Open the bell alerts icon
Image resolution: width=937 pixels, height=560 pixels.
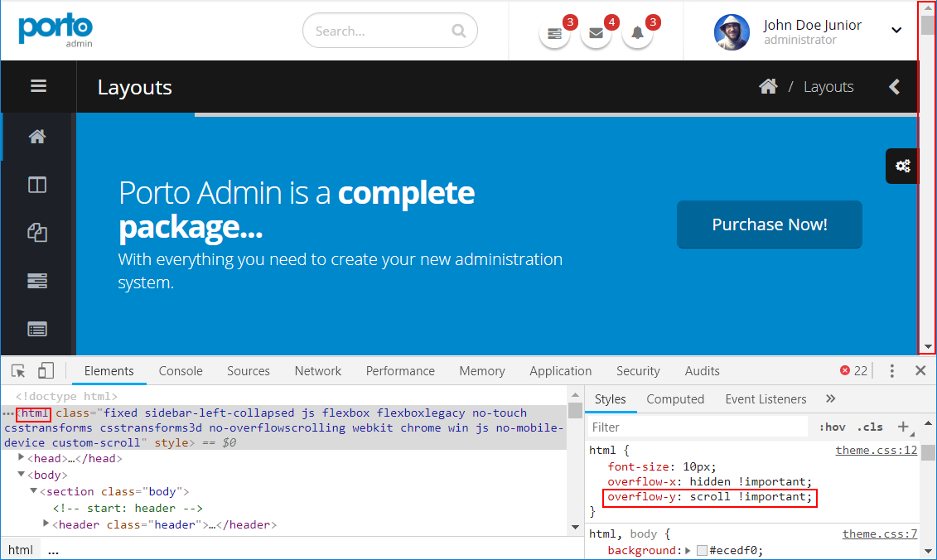638,33
